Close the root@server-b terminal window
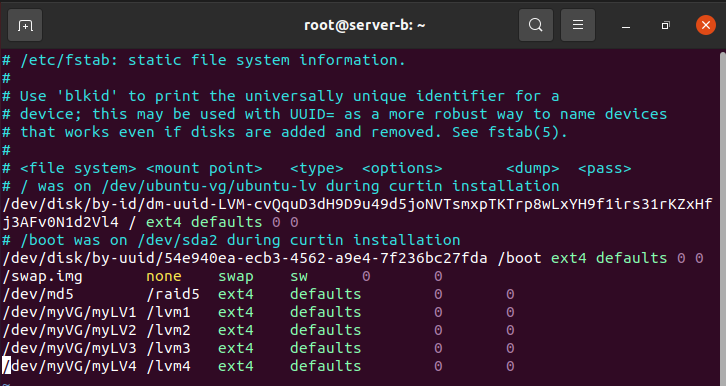Image resolution: width=726 pixels, height=386 pixels. click(x=706, y=25)
